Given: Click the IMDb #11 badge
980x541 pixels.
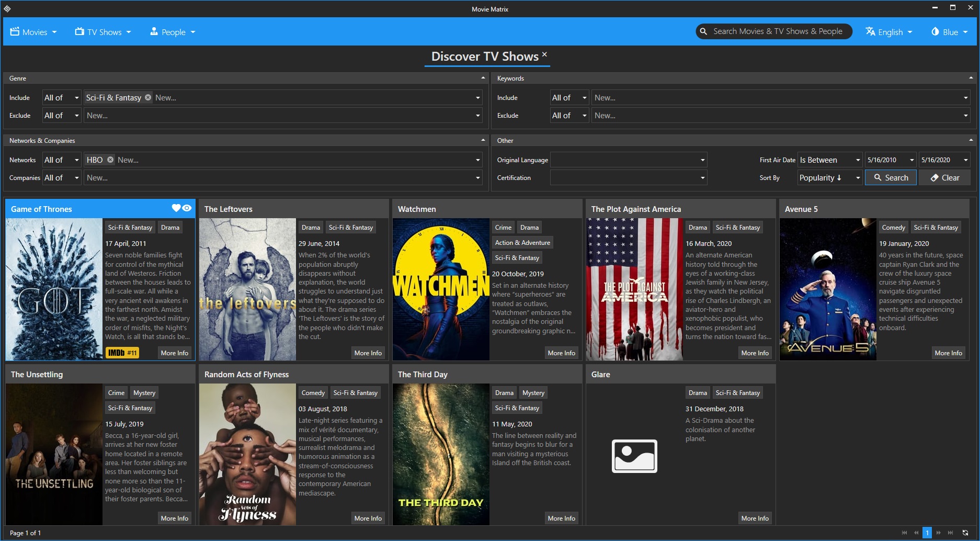Looking at the screenshot, I should pyautogui.click(x=122, y=353).
